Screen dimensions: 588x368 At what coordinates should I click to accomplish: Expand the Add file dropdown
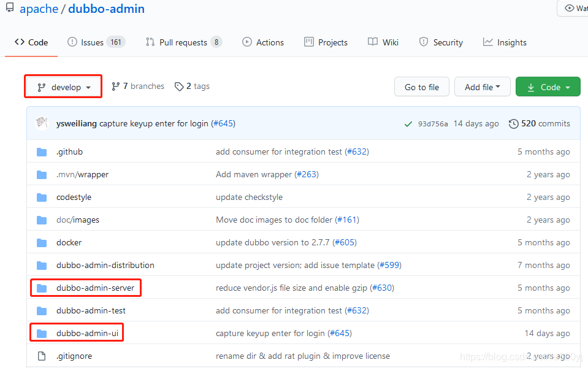[483, 87]
